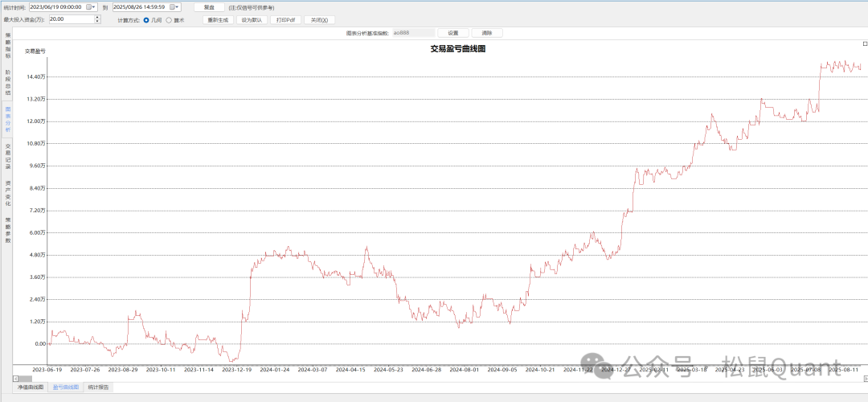
Task: Select the 算术 calculation radio button
Action: (168, 20)
